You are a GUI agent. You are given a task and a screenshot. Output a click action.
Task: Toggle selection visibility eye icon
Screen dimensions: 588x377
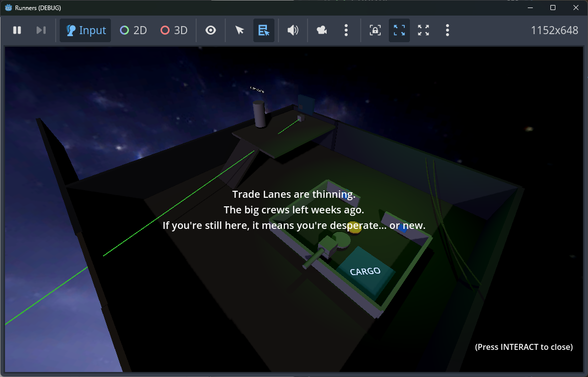(x=211, y=30)
